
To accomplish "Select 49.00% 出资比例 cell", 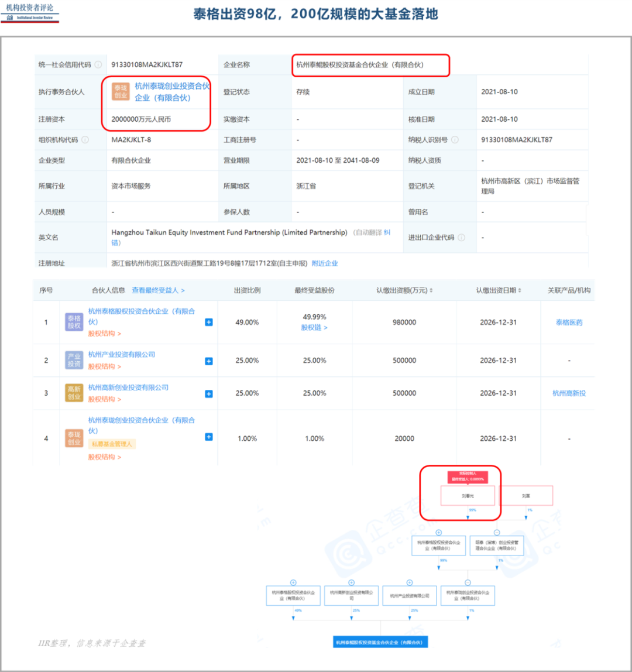I will [247, 323].
